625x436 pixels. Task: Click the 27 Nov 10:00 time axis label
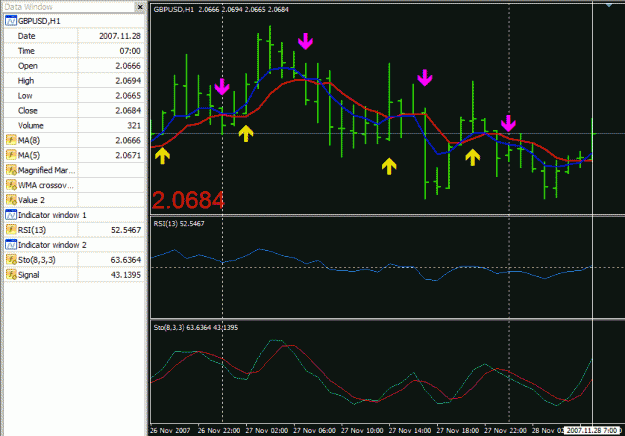[x=362, y=430]
